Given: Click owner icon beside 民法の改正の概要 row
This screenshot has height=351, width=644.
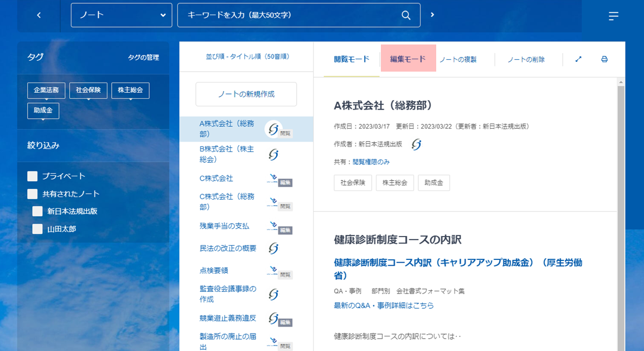Looking at the screenshot, I should coord(273,248).
